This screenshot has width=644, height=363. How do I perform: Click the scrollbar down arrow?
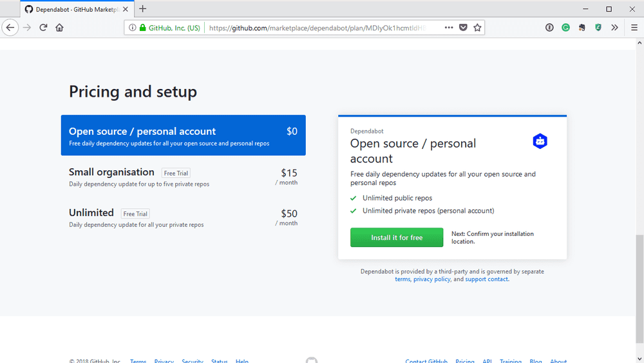(639, 359)
